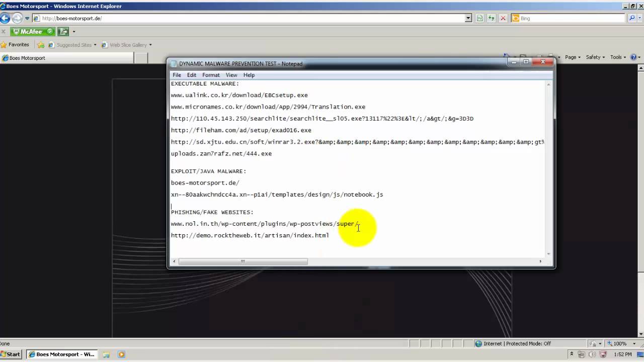The height and width of the screenshot is (362, 644).
Task: Open the taskbar media player icon
Action: [121, 354]
